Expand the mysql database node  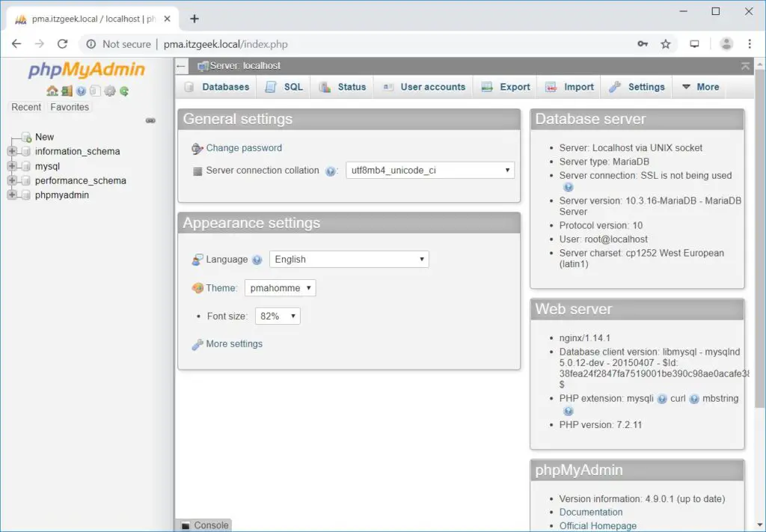click(x=12, y=166)
